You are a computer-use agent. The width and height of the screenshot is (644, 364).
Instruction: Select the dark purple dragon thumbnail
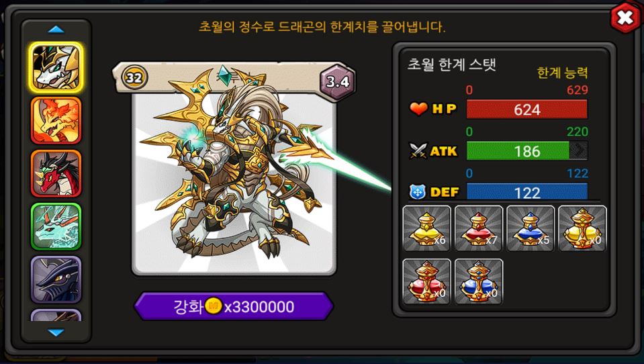pyautogui.click(x=56, y=279)
